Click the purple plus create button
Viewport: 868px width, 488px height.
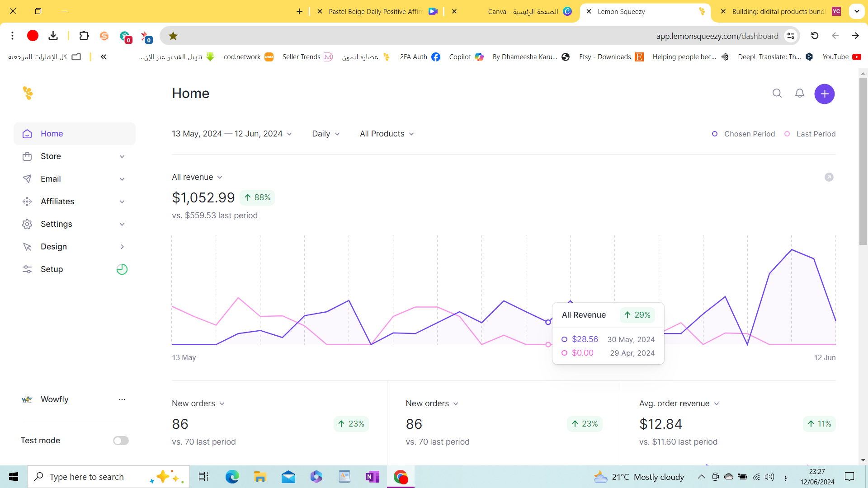[824, 94]
